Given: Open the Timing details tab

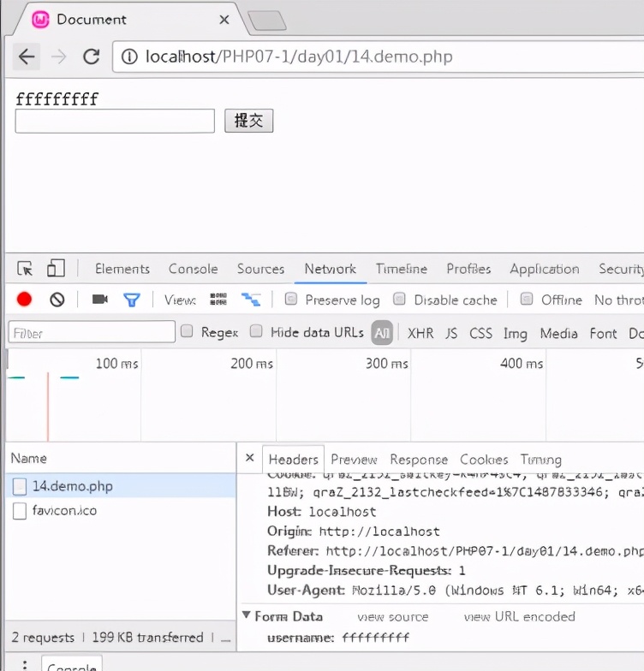Looking at the screenshot, I should click(x=541, y=460).
